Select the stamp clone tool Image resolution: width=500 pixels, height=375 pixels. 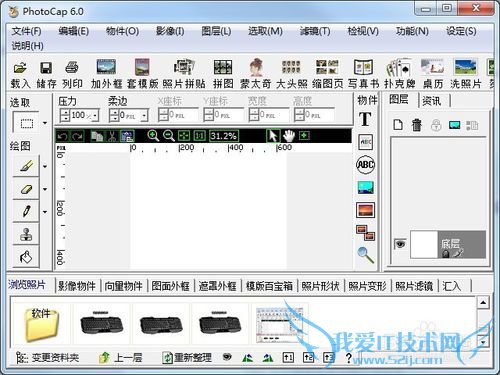[x=26, y=234]
